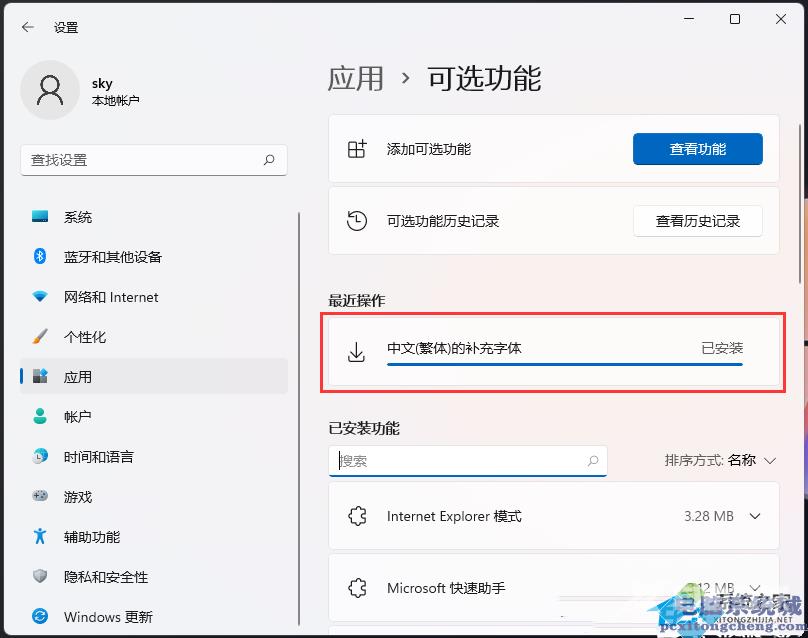Click the puzzle icon for Internet Explorer 模式
The height and width of the screenshot is (638, 808).
tap(357, 516)
